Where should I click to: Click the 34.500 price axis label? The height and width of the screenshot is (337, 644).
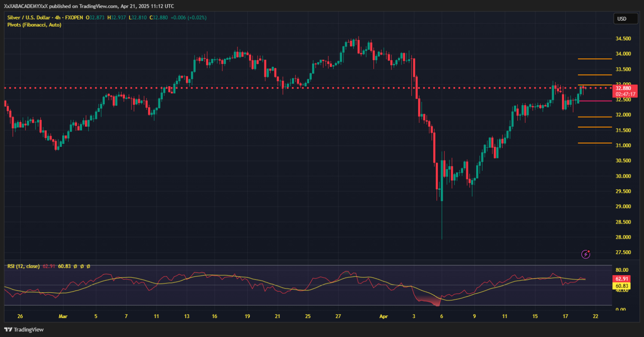pyautogui.click(x=623, y=39)
